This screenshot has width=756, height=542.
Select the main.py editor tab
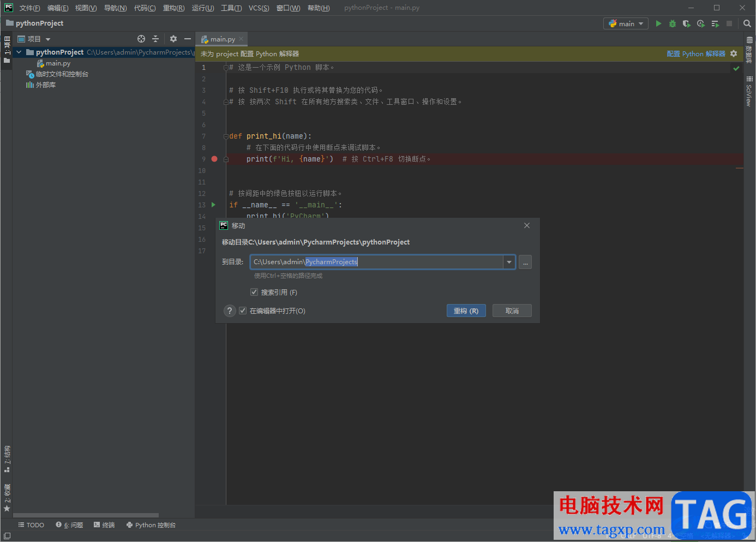222,39
